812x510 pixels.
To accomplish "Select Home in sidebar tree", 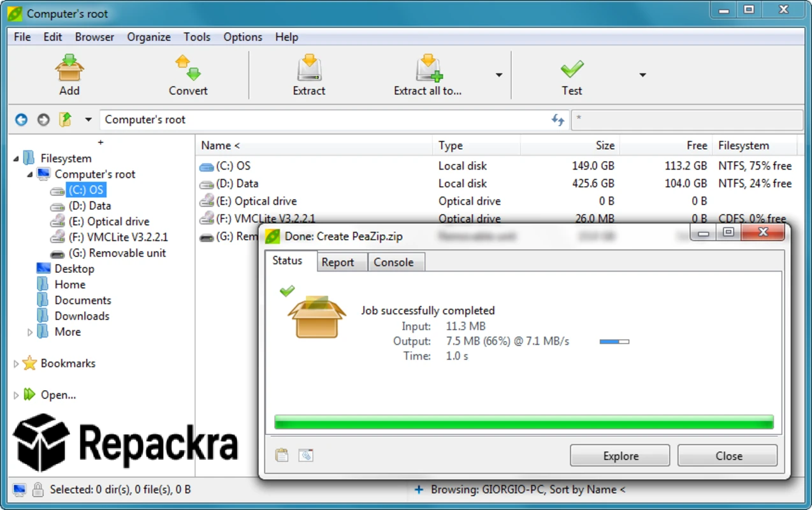I will pyautogui.click(x=70, y=284).
